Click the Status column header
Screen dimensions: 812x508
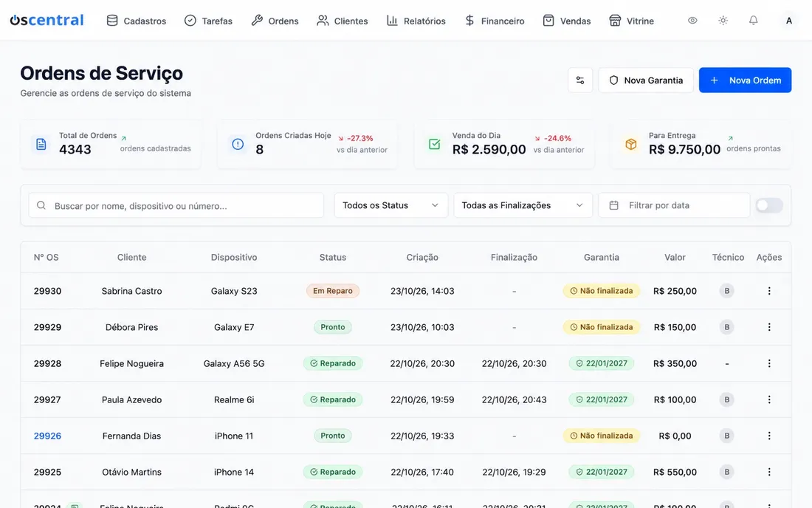pyautogui.click(x=332, y=258)
